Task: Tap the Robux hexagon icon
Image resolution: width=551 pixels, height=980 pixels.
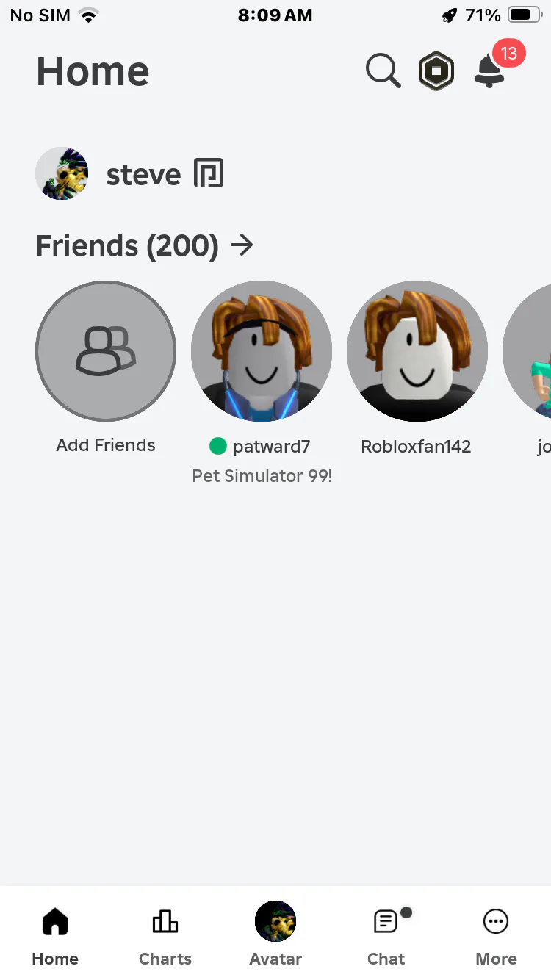Action: [x=436, y=71]
